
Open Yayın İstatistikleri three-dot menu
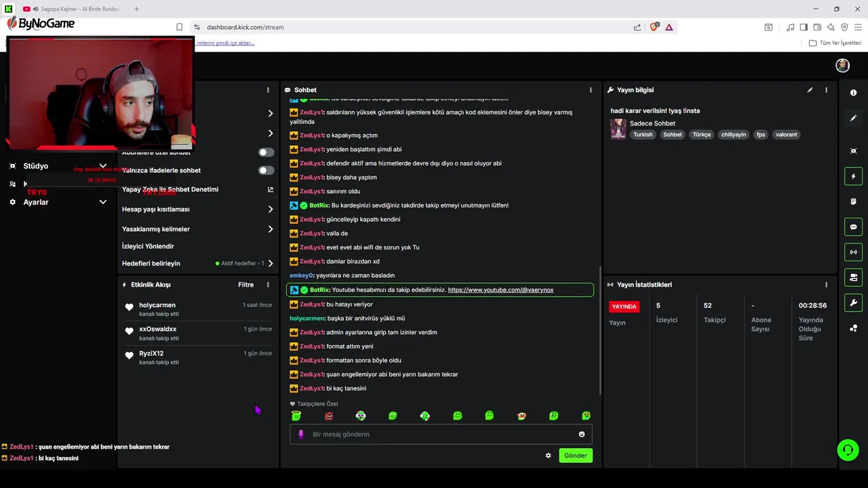coord(826,285)
